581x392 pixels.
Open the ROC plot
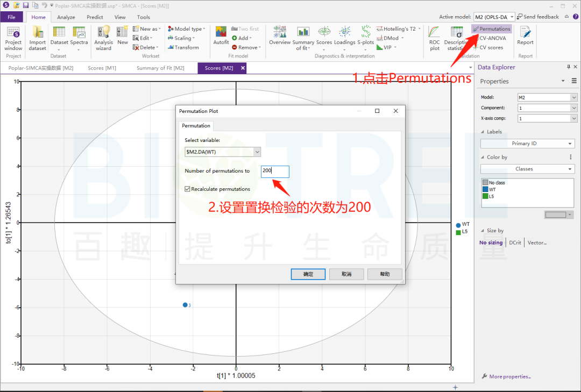pyautogui.click(x=434, y=37)
